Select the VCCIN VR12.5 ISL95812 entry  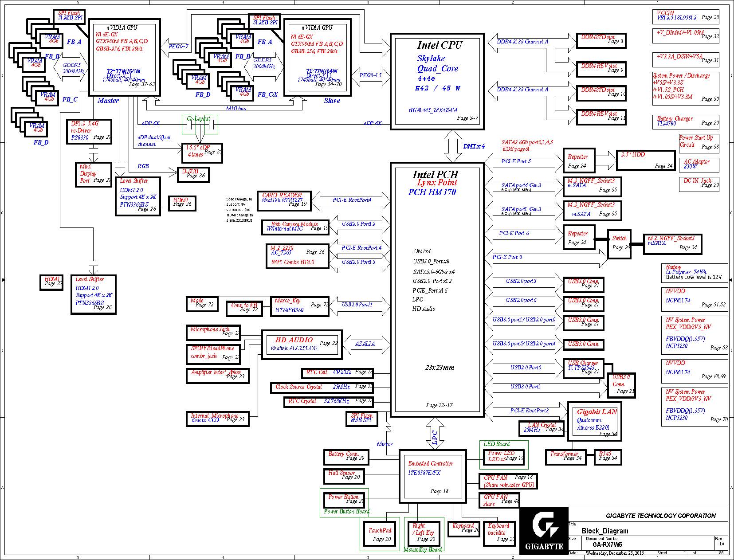click(686, 16)
